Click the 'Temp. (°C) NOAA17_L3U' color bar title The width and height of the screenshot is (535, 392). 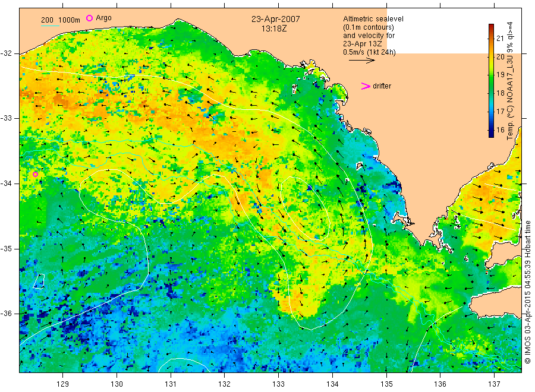click(x=510, y=99)
